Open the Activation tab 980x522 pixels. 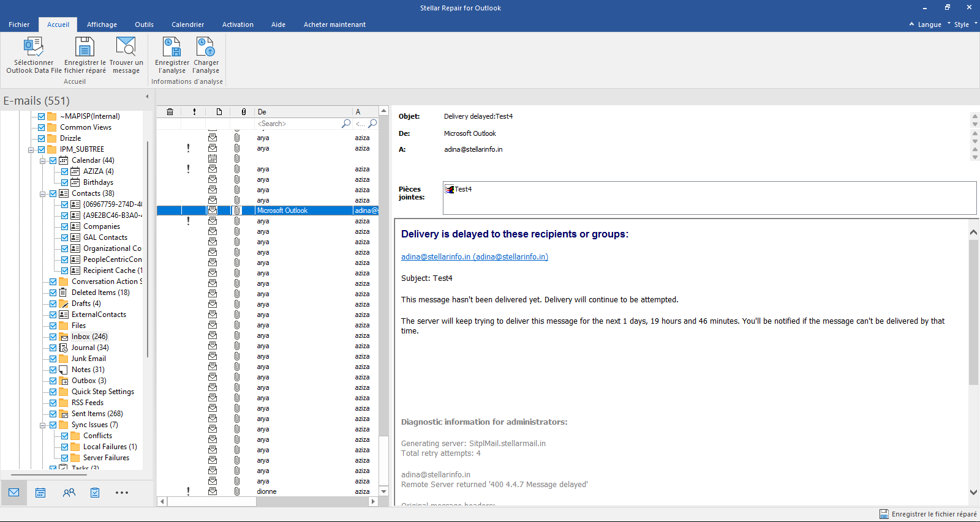click(x=238, y=24)
